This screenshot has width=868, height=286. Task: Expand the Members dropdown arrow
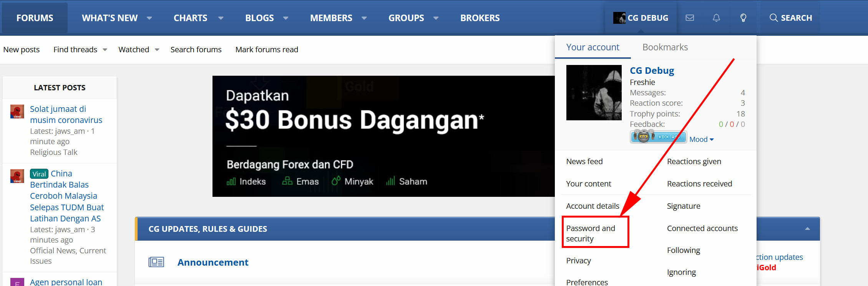point(364,18)
